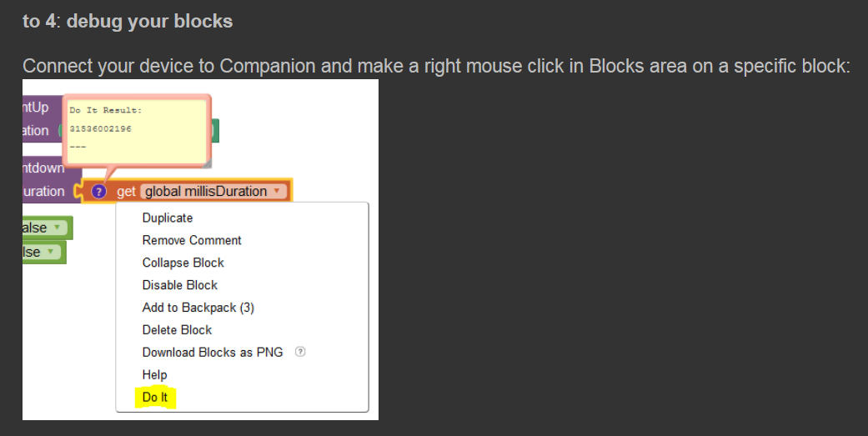Click the result value 31536002196 text
Image resolution: width=868 pixels, height=436 pixels.
click(x=100, y=129)
